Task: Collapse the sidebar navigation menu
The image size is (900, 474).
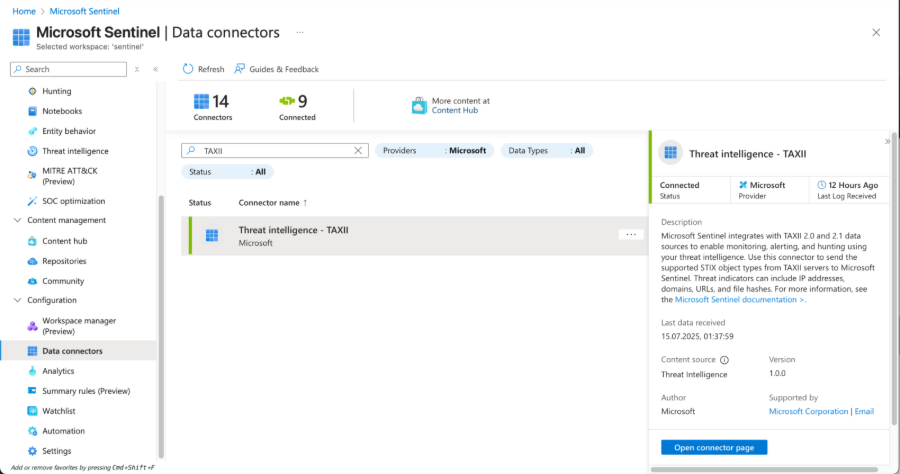Action: (x=155, y=69)
